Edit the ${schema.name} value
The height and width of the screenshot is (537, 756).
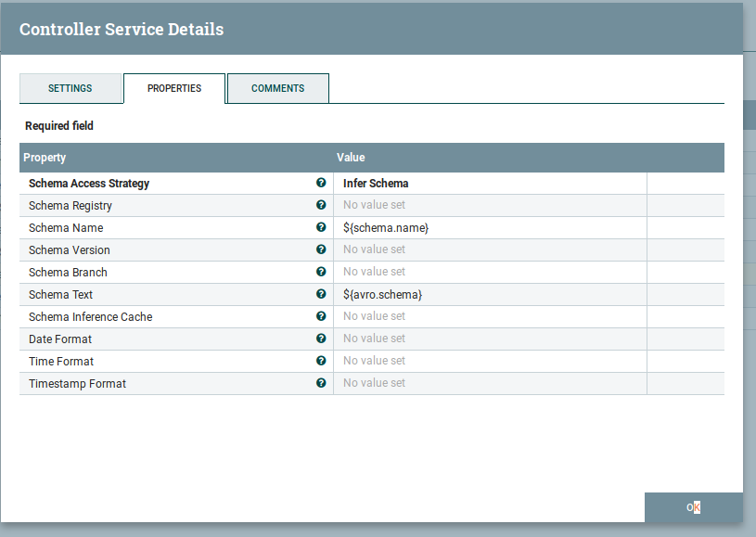(x=489, y=228)
